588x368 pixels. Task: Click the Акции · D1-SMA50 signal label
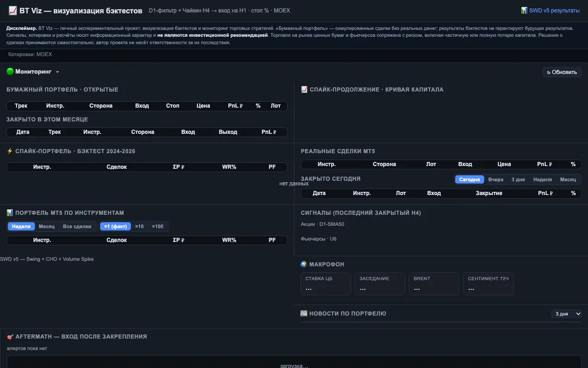tap(322, 224)
